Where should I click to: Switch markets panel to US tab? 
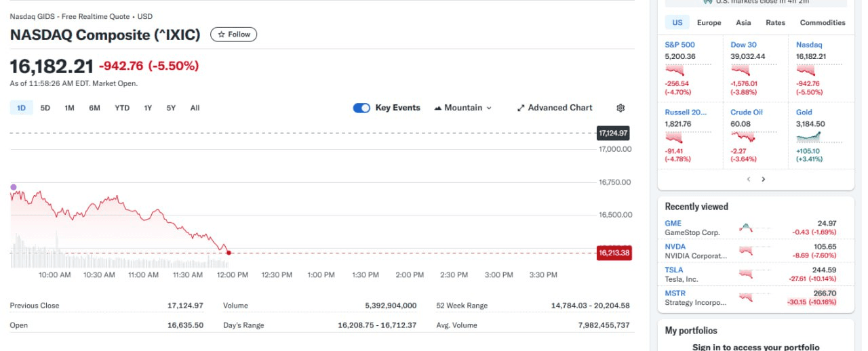(677, 22)
